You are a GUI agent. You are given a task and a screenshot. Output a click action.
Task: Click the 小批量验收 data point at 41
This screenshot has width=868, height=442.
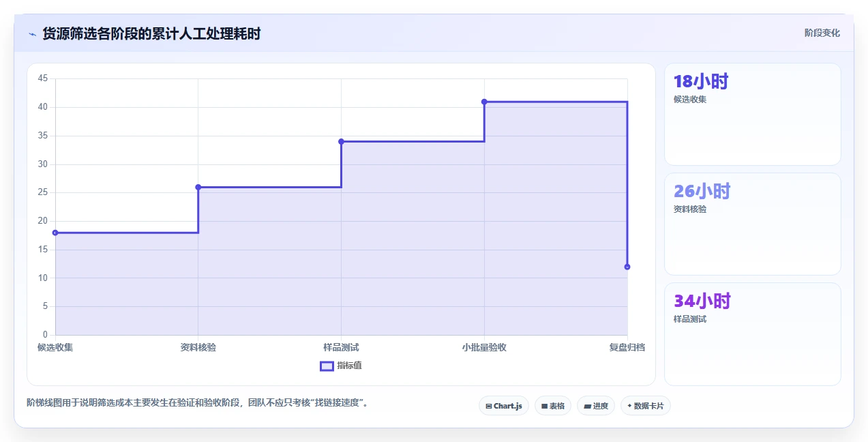tap(484, 102)
